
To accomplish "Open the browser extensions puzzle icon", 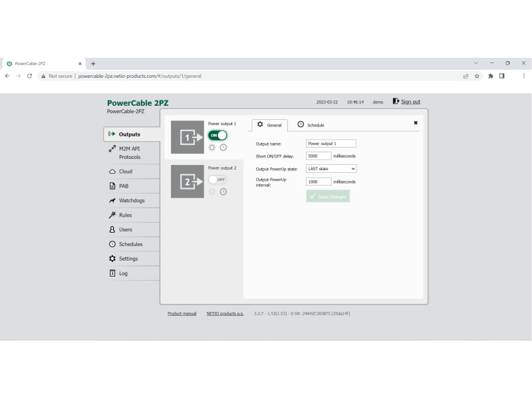I will click(x=491, y=76).
